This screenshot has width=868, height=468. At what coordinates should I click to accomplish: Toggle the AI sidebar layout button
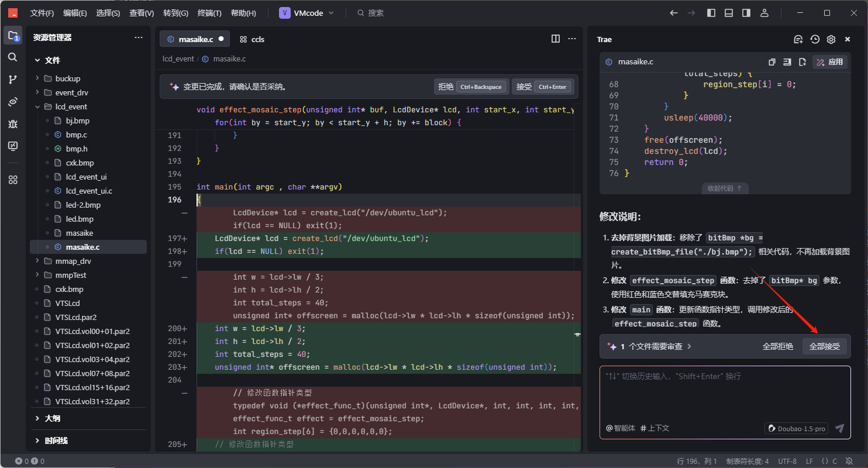pos(746,13)
